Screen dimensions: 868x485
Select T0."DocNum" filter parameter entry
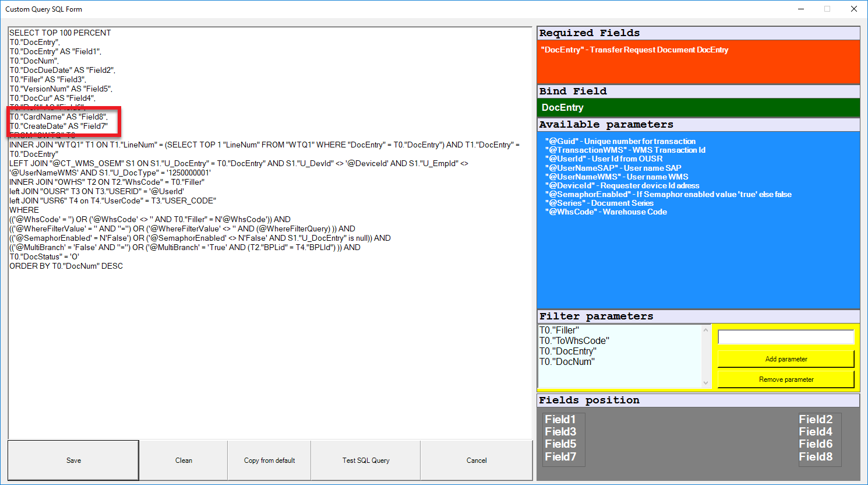coord(567,362)
